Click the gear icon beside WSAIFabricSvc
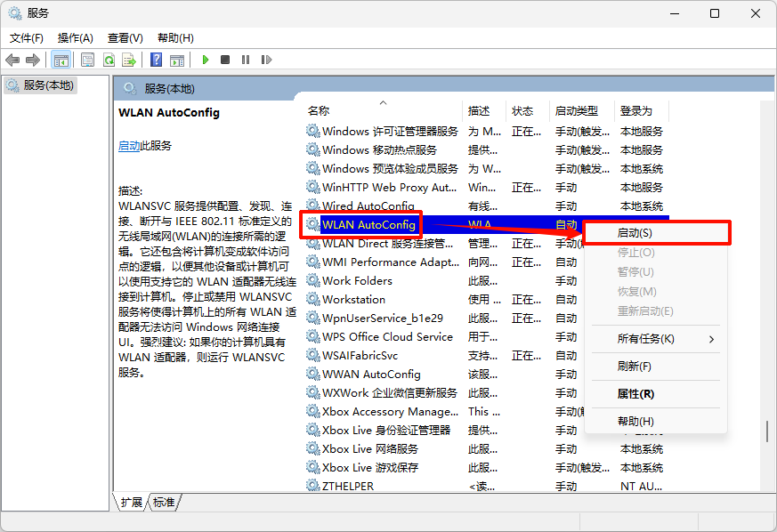 (x=312, y=355)
